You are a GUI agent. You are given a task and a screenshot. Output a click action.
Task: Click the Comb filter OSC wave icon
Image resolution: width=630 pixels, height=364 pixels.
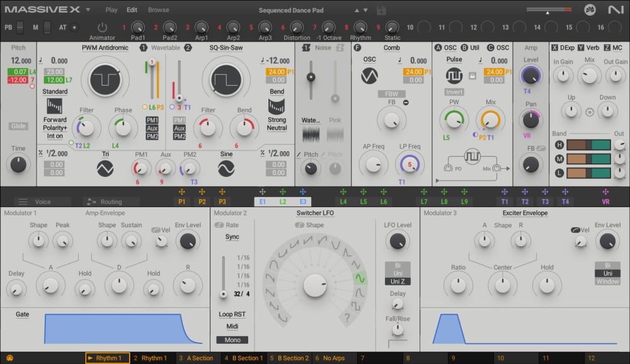(369, 76)
